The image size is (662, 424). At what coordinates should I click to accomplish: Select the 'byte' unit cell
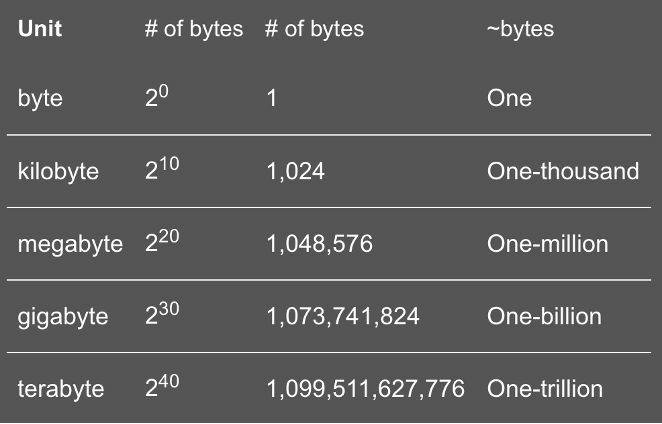(x=40, y=99)
